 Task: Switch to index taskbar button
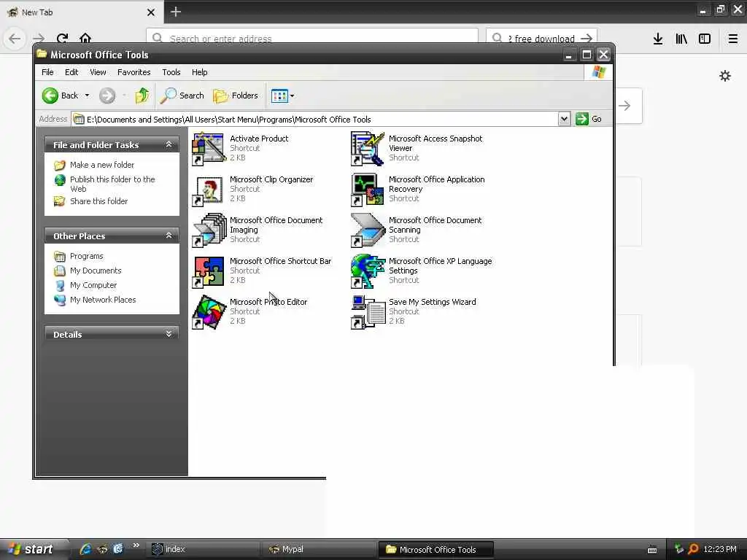pyautogui.click(x=205, y=550)
